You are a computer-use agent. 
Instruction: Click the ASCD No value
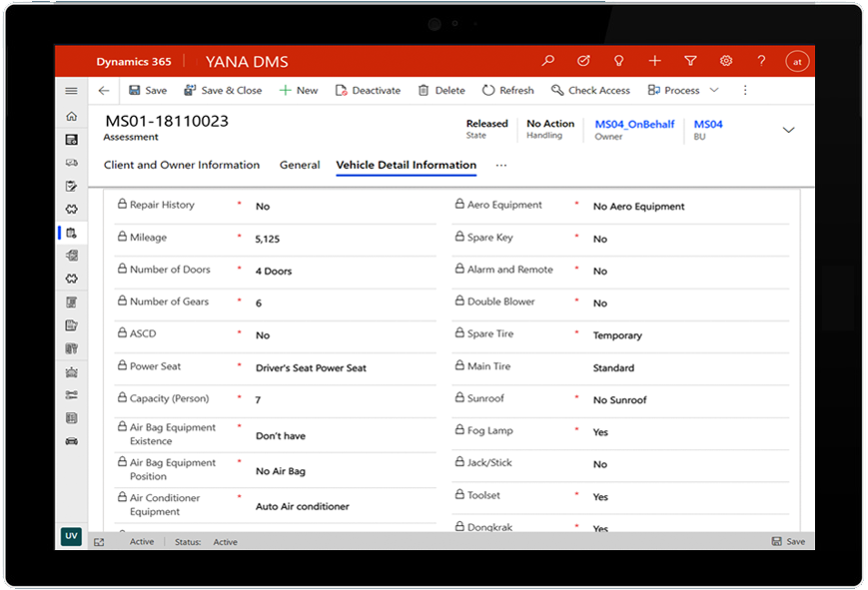tap(263, 335)
